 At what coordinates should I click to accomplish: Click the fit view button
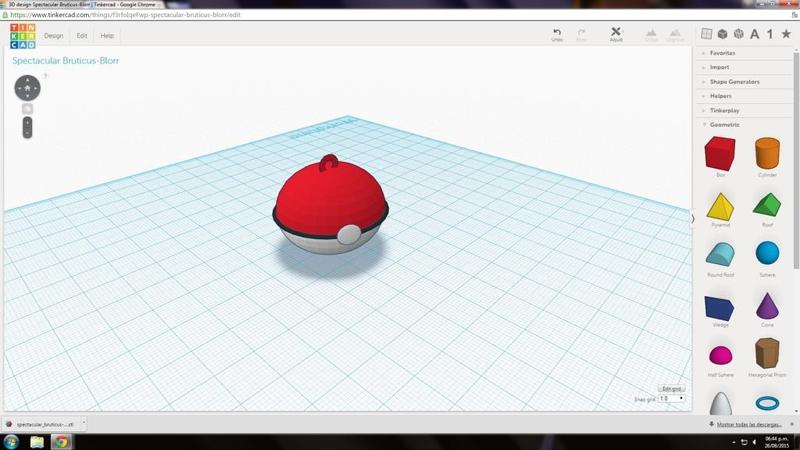[27, 109]
